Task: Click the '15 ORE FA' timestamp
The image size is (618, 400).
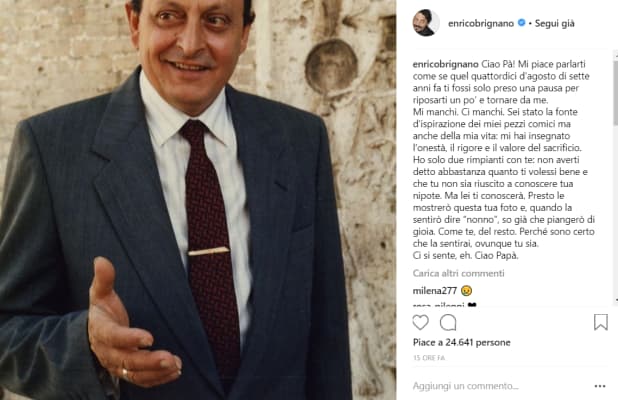Action: pos(430,358)
